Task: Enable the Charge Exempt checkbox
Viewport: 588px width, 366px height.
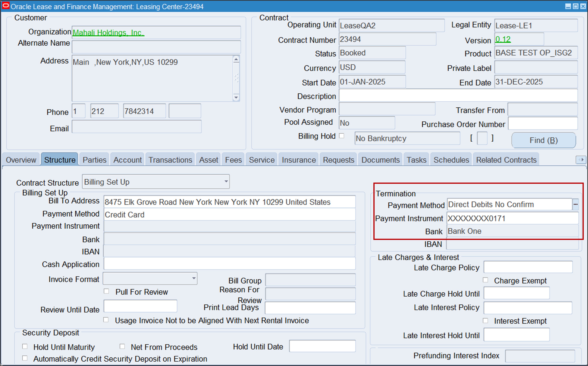Action: pos(485,280)
